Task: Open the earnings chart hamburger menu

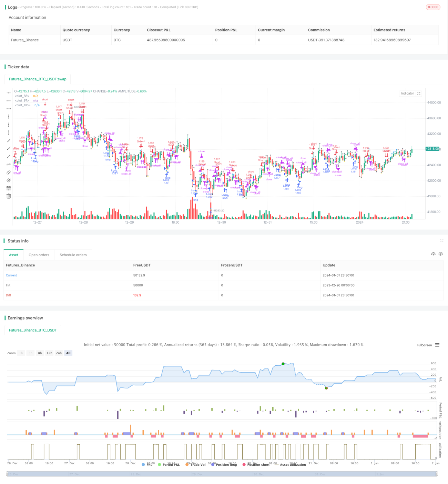Action: coord(437,345)
